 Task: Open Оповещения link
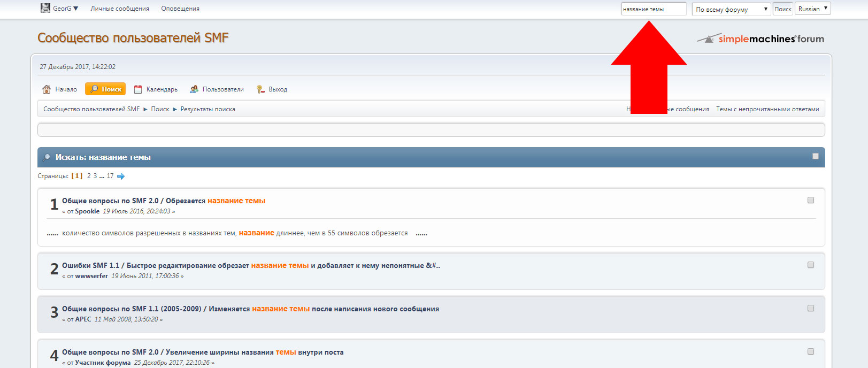180,9
